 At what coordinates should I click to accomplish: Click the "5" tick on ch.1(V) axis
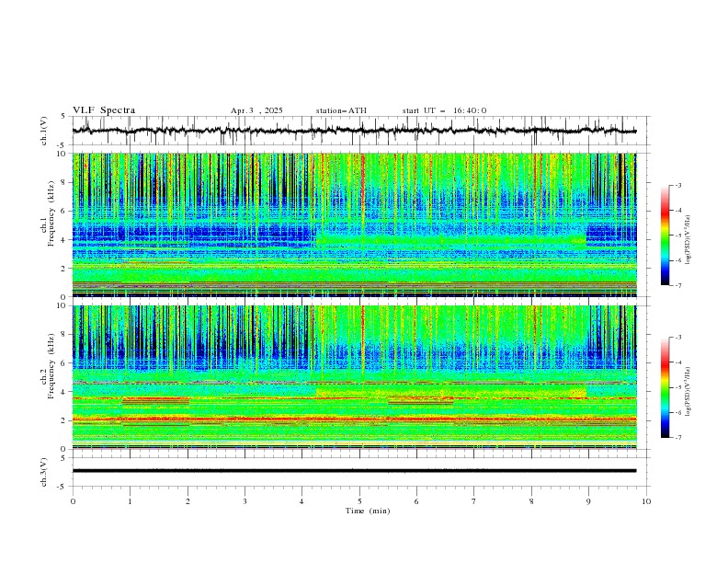point(64,117)
